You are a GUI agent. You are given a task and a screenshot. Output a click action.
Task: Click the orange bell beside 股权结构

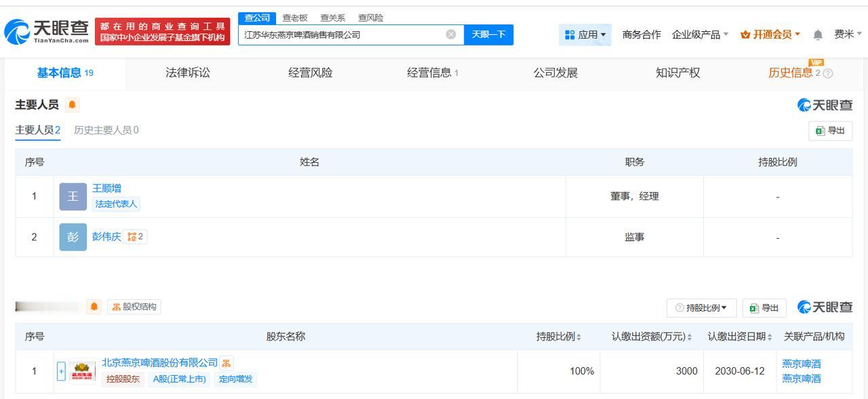[x=94, y=307]
